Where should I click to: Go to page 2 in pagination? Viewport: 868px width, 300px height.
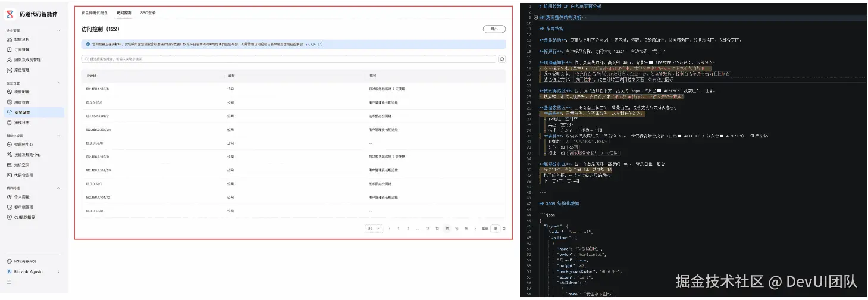[x=408, y=228]
